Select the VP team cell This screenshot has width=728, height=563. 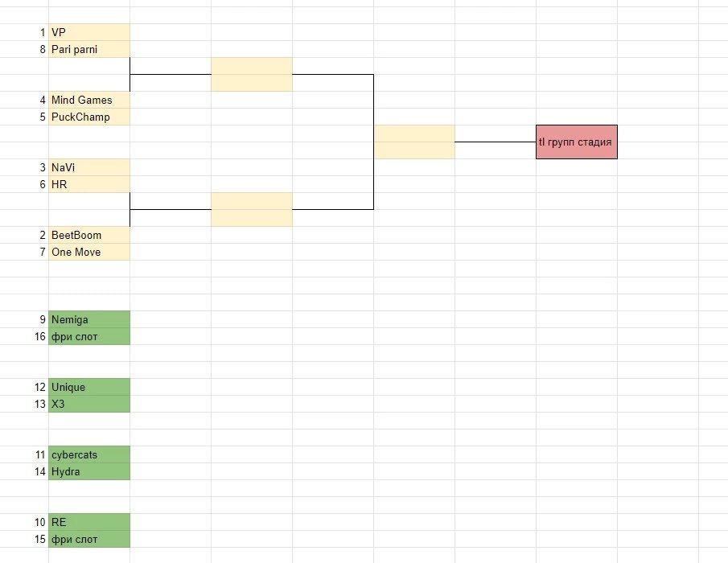tap(88, 32)
